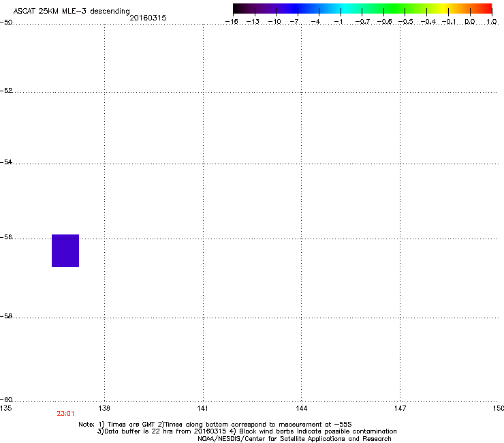Click the color scale value -0.7
The height and width of the screenshot is (443, 504).
pos(362,22)
